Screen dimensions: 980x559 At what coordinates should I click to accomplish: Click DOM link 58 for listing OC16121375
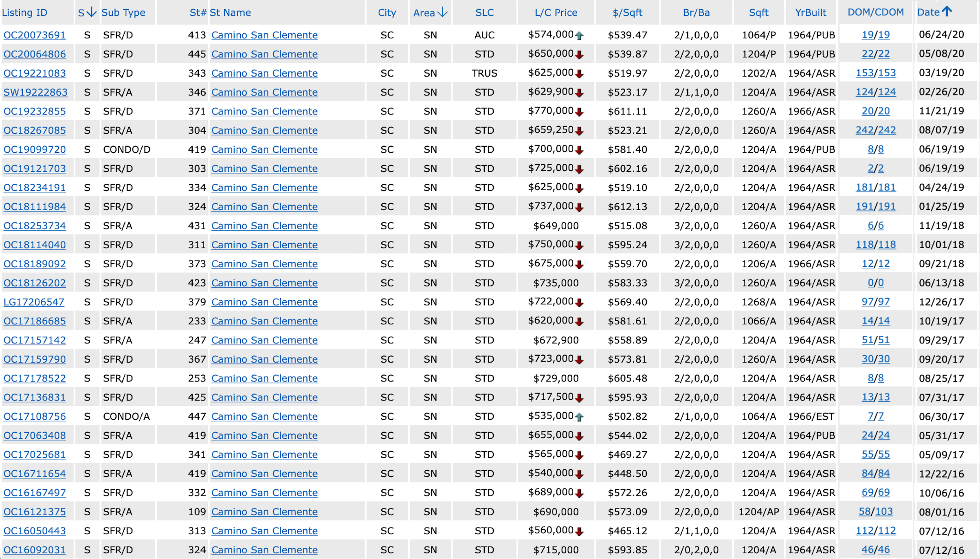(864, 511)
